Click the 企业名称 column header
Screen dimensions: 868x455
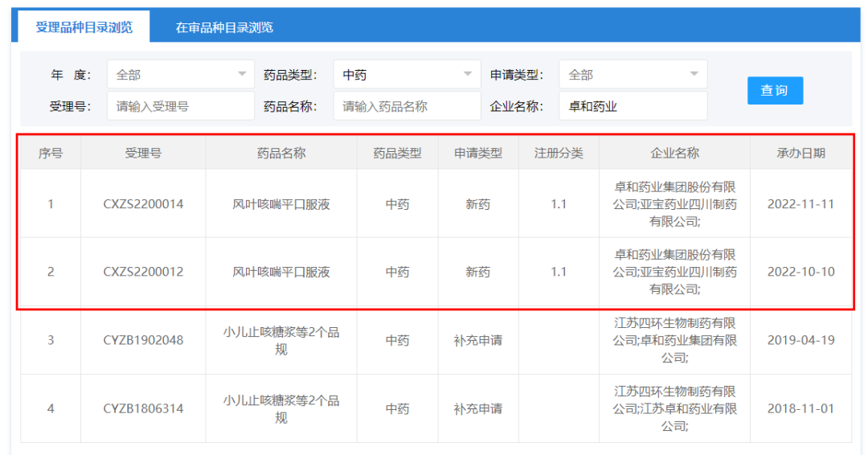[675, 154]
